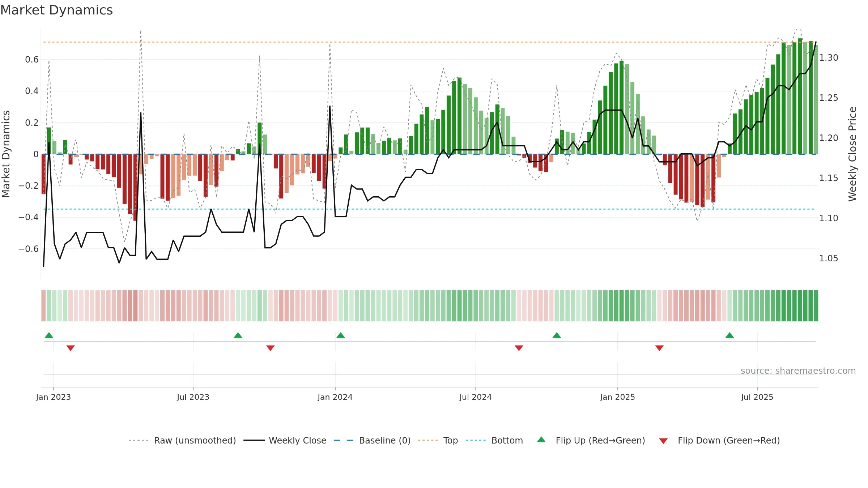This screenshot has width=868, height=488.
Task: Click the red flip-down marker after Jan 2025
Action: 659,348
